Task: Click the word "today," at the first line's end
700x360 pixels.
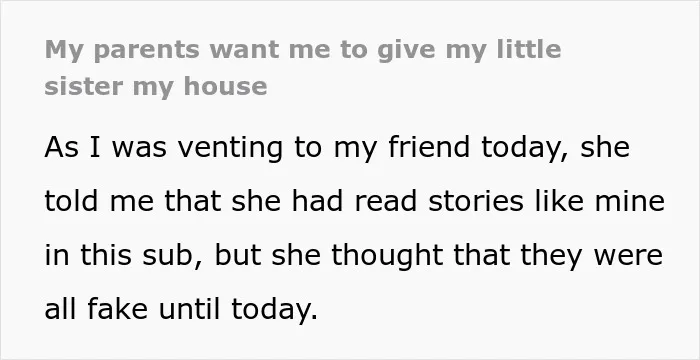Action: click(525, 148)
